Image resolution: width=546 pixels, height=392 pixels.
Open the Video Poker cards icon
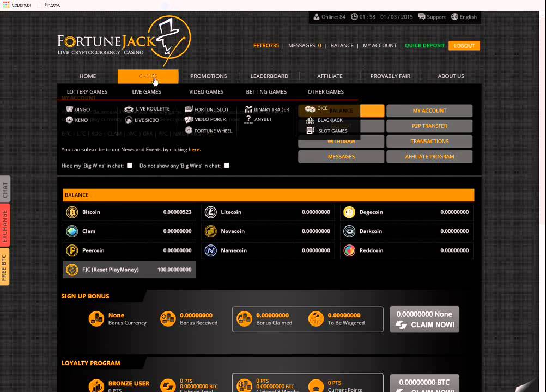(x=189, y=119)
